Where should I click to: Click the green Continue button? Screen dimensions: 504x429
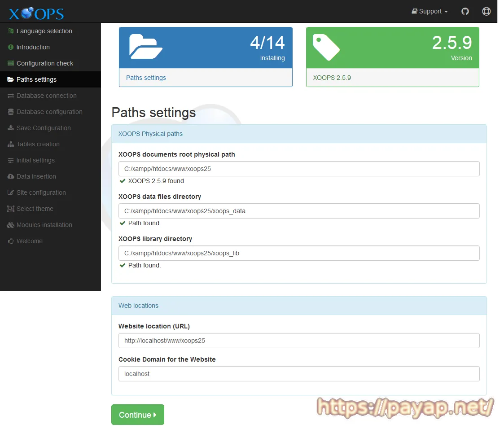coord(138,415)
